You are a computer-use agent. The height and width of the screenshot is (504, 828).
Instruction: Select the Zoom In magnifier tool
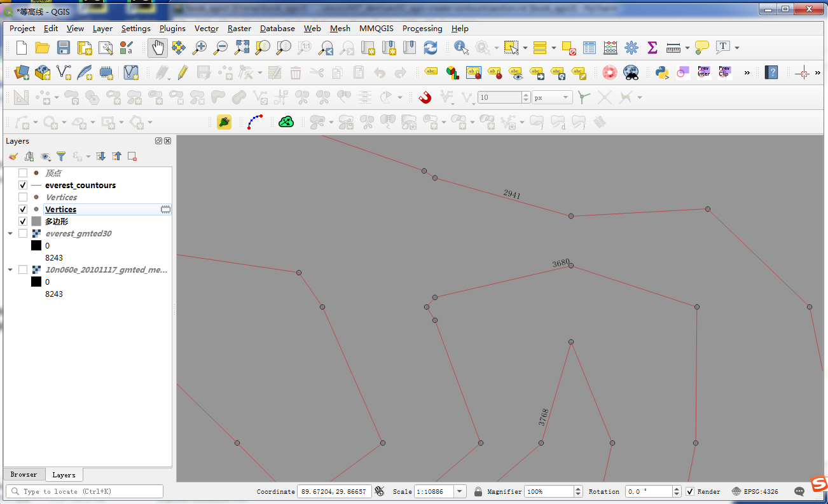point(200,48)
